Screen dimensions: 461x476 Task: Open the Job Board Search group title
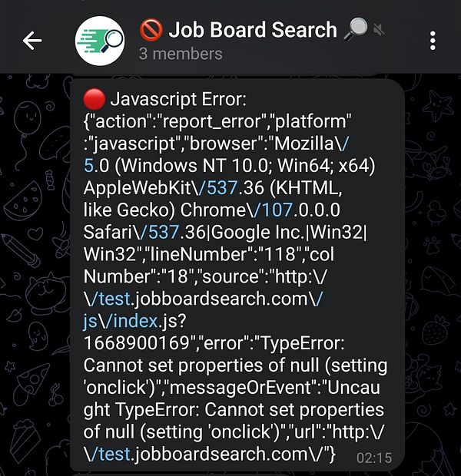253,30
